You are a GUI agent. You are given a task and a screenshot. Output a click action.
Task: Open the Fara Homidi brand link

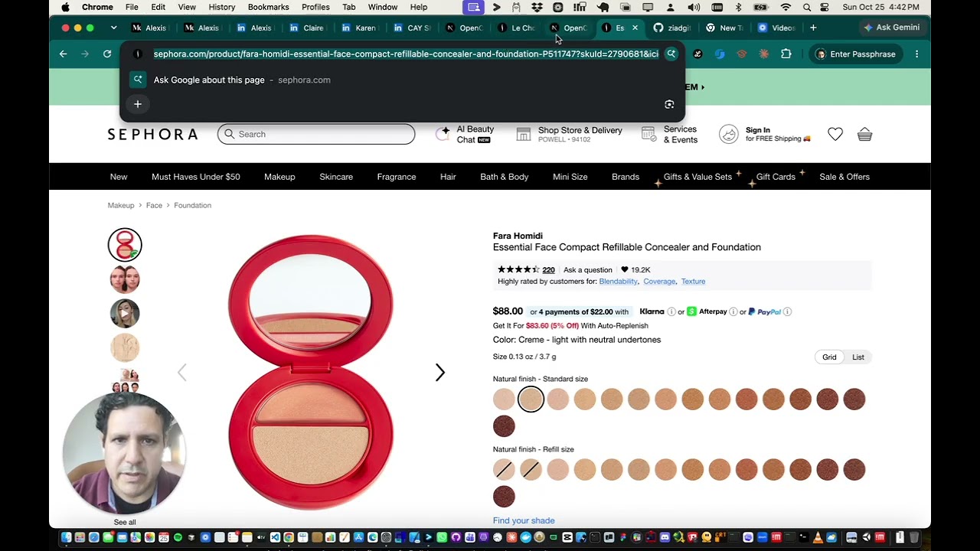click(518, 236)
